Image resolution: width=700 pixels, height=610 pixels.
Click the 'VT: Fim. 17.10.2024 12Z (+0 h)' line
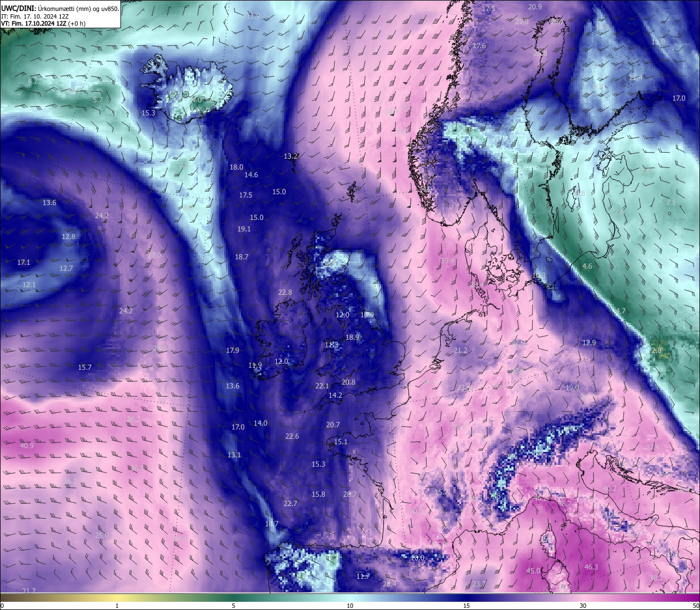click(x=43, y=24)
